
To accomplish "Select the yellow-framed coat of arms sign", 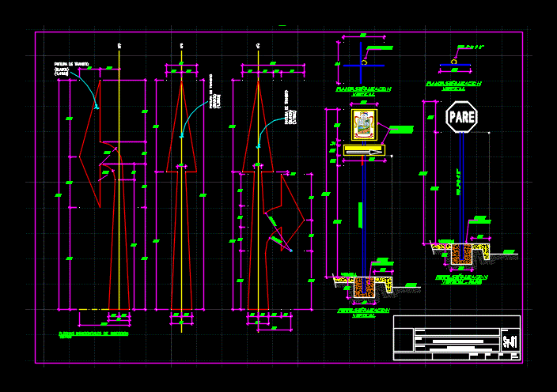I will coord(364,125).
